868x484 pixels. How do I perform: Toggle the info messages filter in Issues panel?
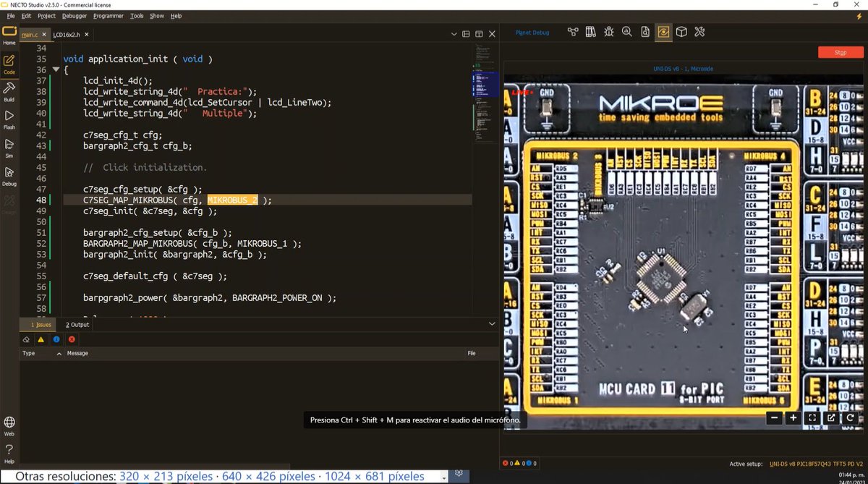[56, 339]
